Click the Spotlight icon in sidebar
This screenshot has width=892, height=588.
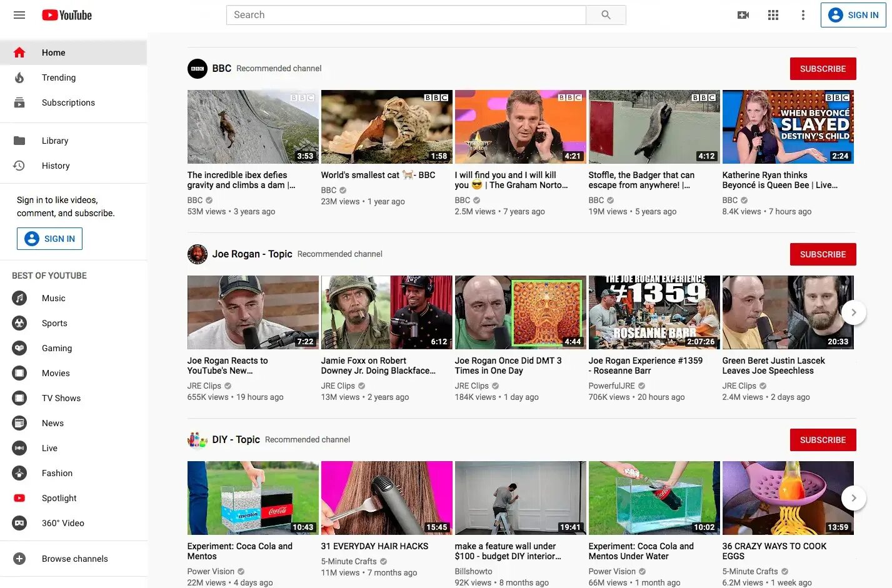tap(19, 498)
